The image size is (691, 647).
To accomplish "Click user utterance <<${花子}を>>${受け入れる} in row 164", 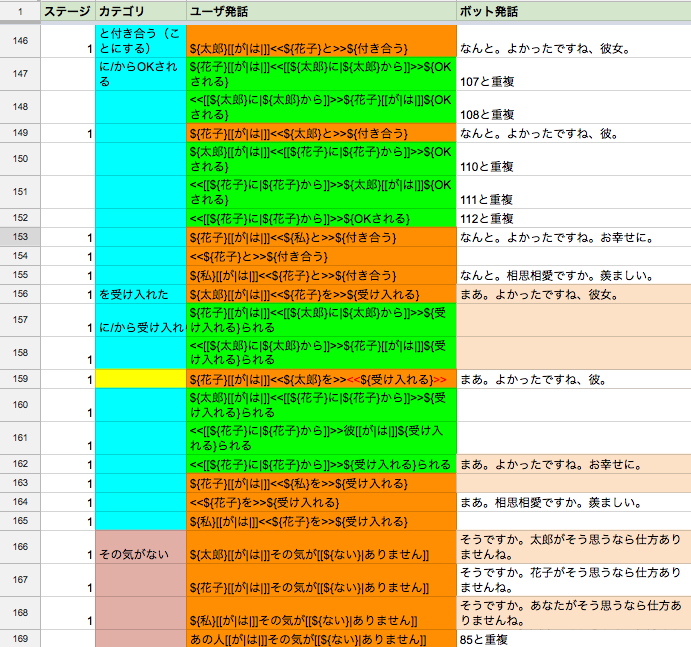I will (x=321, y=502).
